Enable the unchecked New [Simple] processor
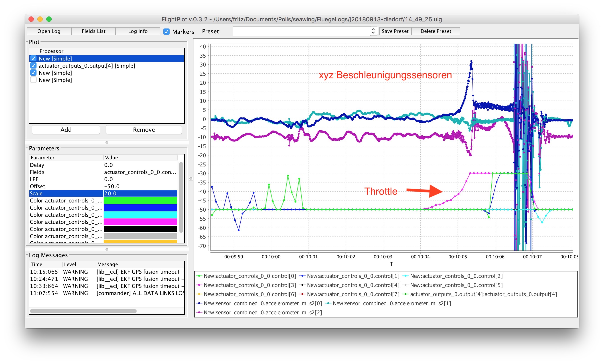 [x=34, y=80]
